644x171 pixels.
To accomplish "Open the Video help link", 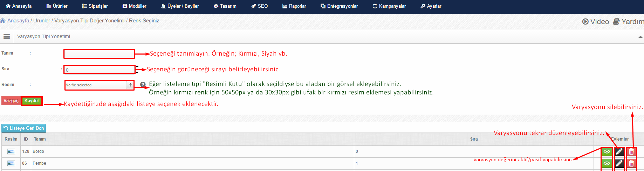I will [596, 22].
